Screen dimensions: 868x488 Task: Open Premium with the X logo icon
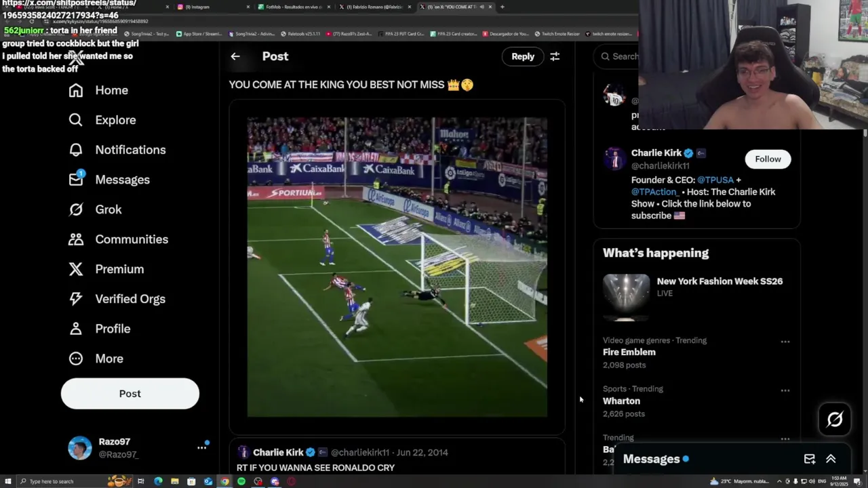click(x=106, y=269)
